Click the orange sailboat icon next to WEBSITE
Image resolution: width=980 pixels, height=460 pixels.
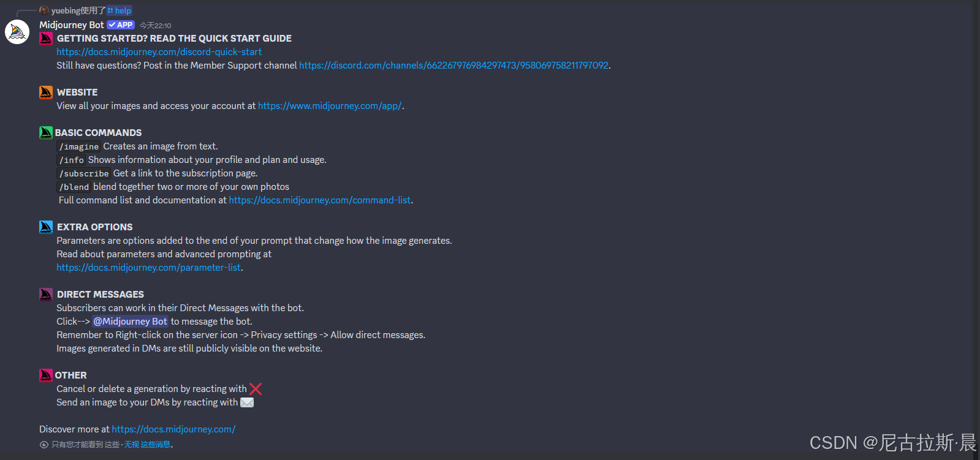click(x=46, y=92)
